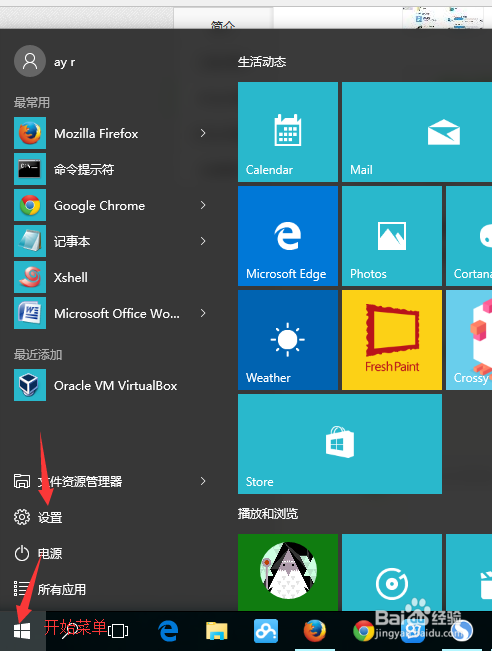Open File Explorer from the taskbar
This screenshot has width=492, height=651.
point(217,631)
